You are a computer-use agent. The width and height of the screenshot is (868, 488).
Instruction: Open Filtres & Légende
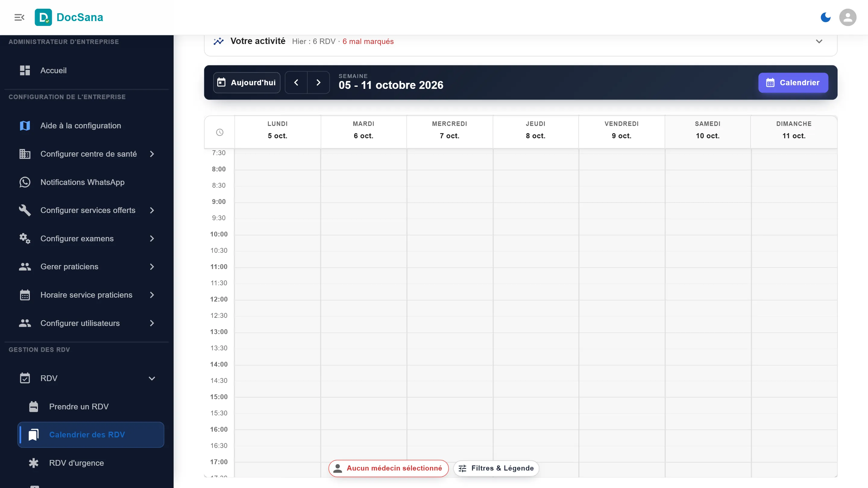point(496,468)
